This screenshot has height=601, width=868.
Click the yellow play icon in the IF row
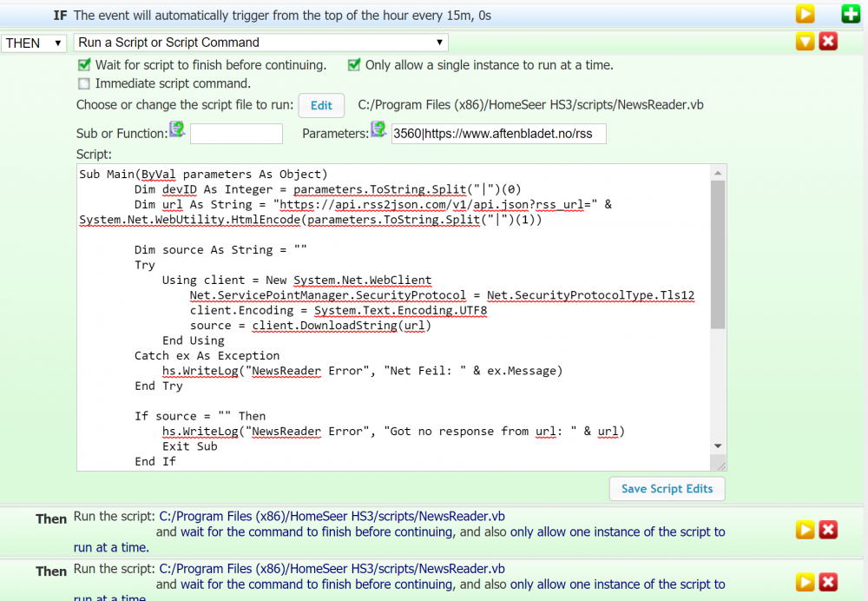click(x=806, y=14)
